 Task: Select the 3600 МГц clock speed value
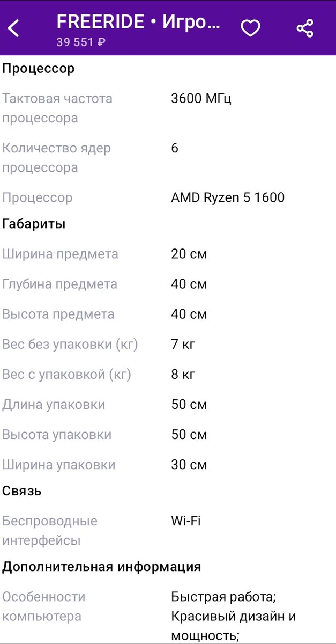(201, 98)
